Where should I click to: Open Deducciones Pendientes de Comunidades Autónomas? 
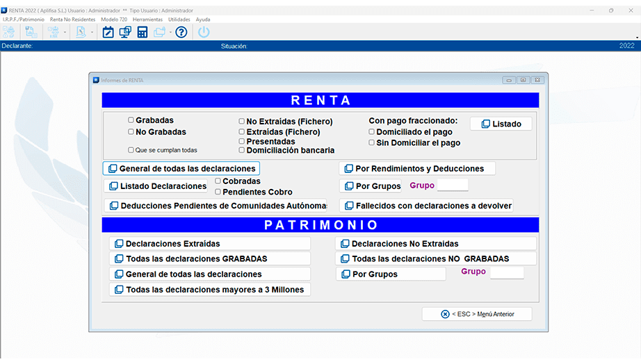coord(216,206)
